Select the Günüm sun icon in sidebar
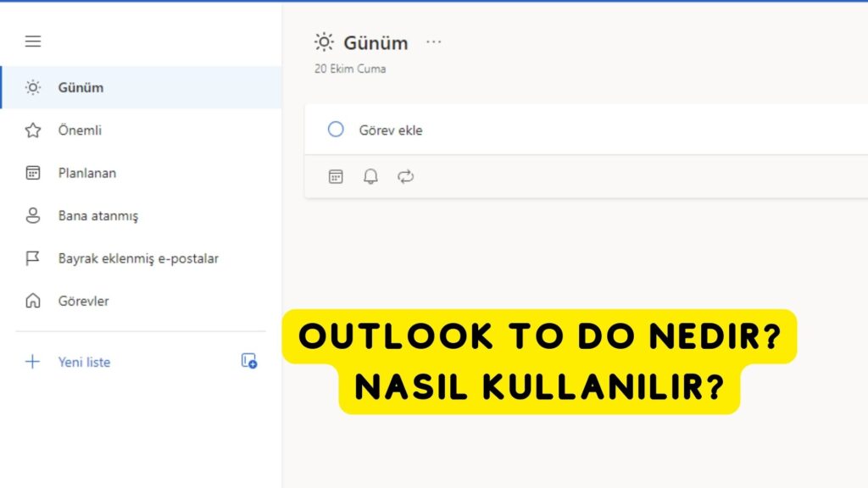The width and height of the screenshot is (868, 488). 32,87
